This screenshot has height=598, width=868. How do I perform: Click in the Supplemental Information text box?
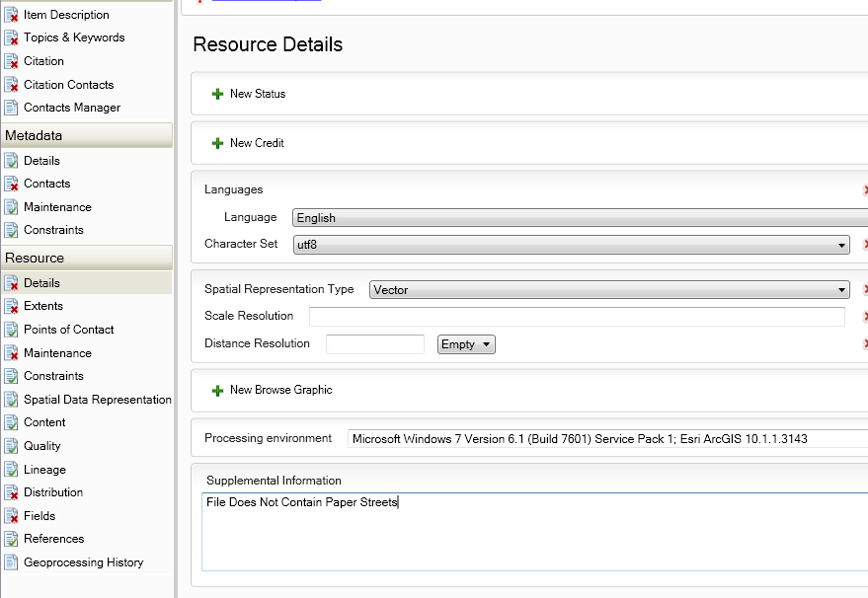click(x=533, y=533)
